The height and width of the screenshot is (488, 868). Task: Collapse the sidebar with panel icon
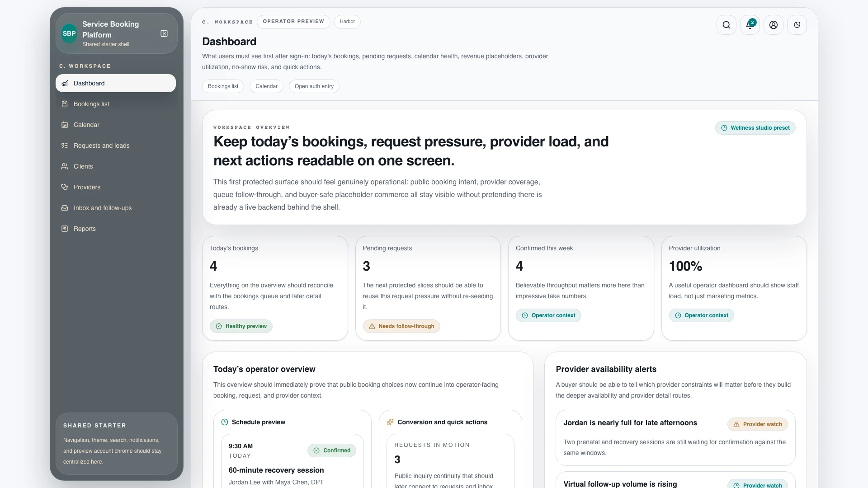tap(164, 33)
